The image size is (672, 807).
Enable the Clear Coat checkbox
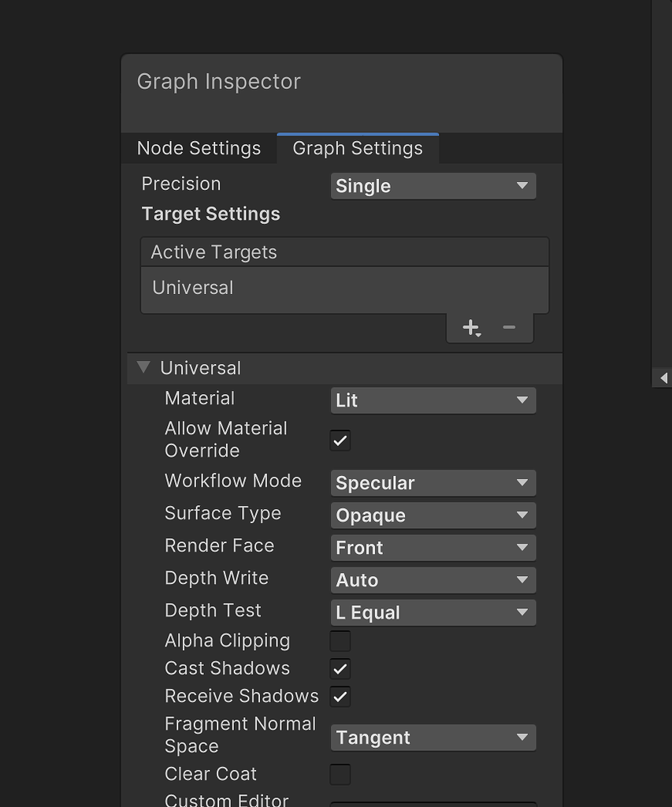tap(340, 775)
